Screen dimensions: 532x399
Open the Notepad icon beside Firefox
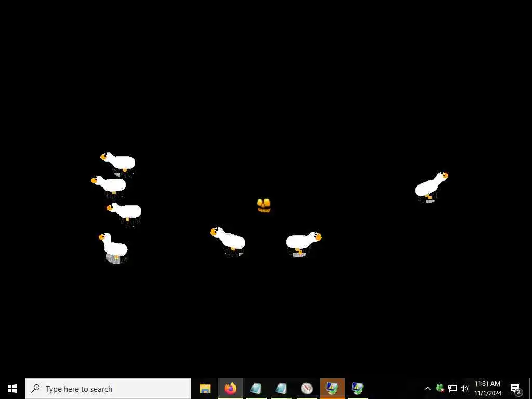click(256, 389)
